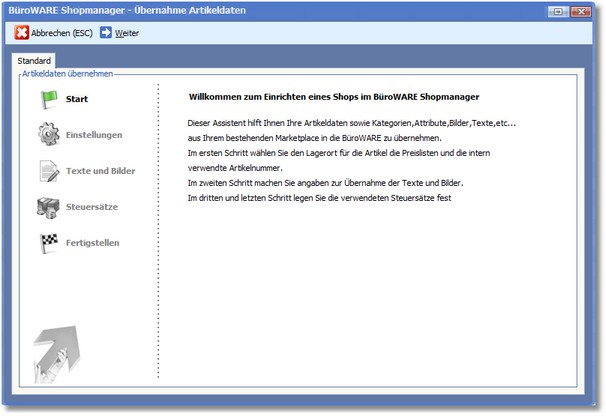606x416 pixels.
Task: Click the blue arrow Weiter icon
Action: (106, 33)
